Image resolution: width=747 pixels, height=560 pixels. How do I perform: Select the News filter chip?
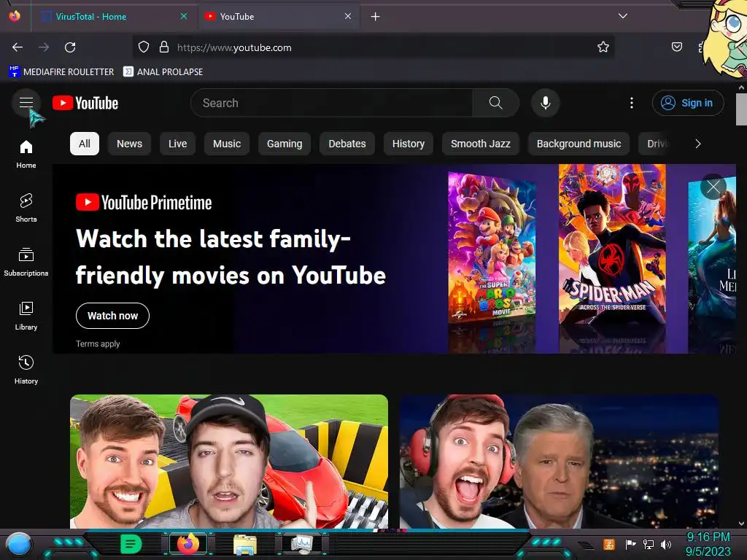point(130,144)
